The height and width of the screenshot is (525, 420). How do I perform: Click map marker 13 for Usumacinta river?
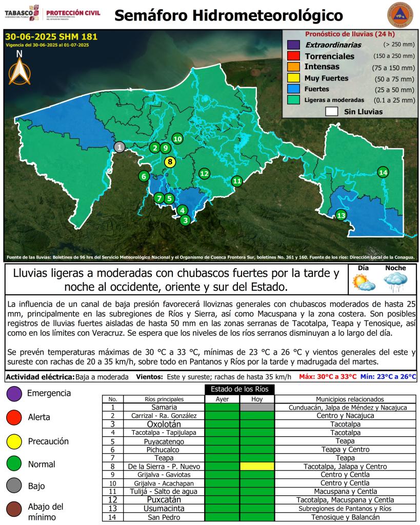pos(341,215)
